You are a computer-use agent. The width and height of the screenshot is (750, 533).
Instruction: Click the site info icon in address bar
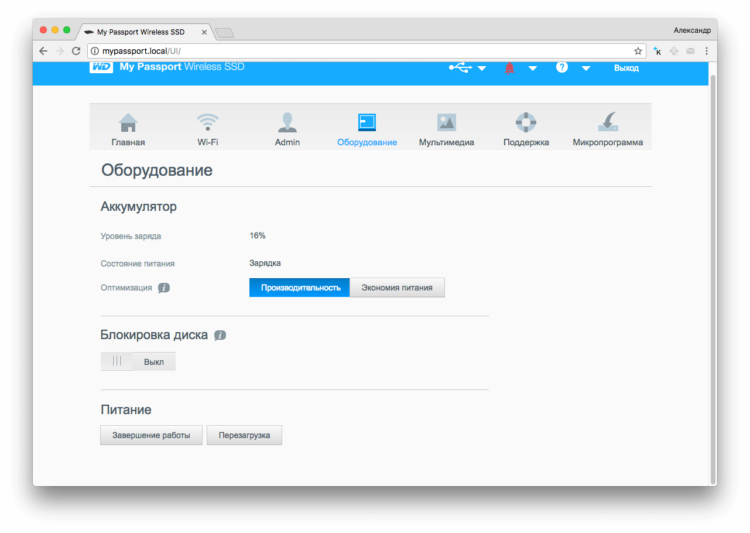(x=95, y=51)
